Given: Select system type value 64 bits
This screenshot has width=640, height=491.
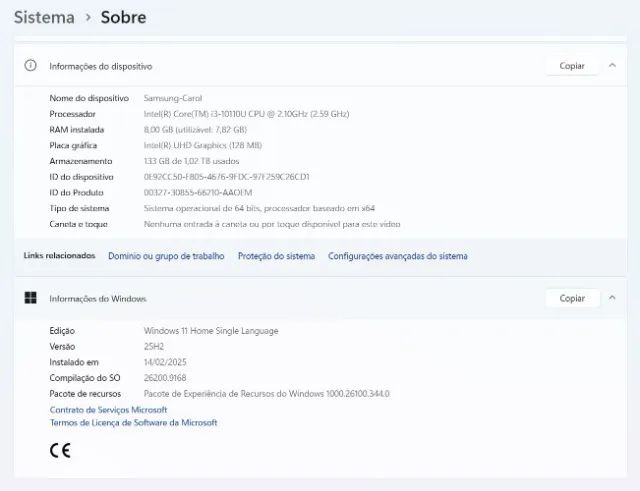Looking at the screenshot, I should 259,208.
